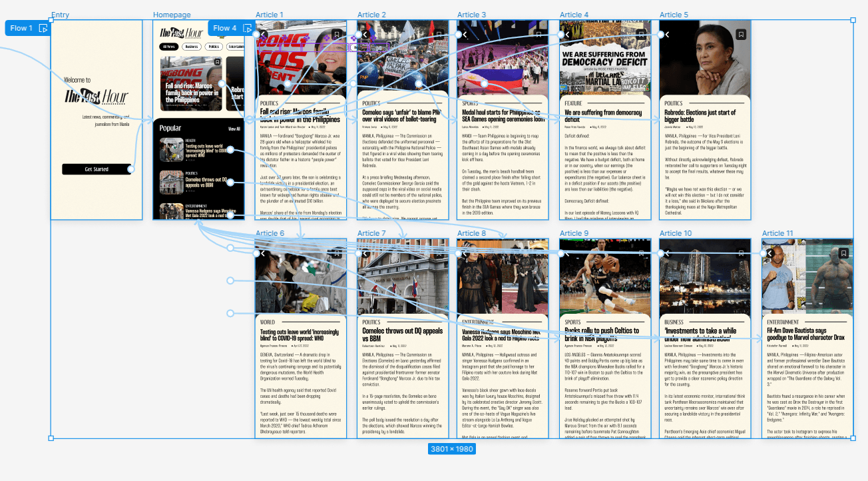Select the Article 3 frame label
Viewport: 868px width, 481px height.
click(471, 15)
